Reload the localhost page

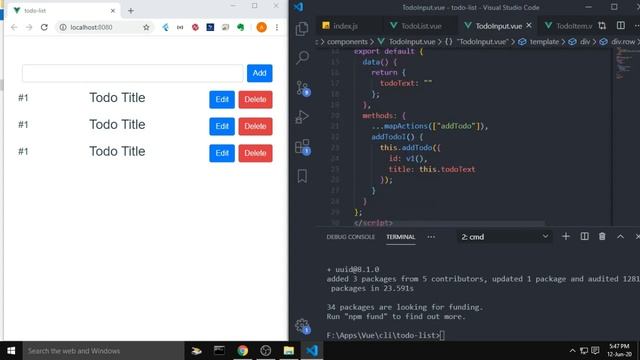coord(44,27)
